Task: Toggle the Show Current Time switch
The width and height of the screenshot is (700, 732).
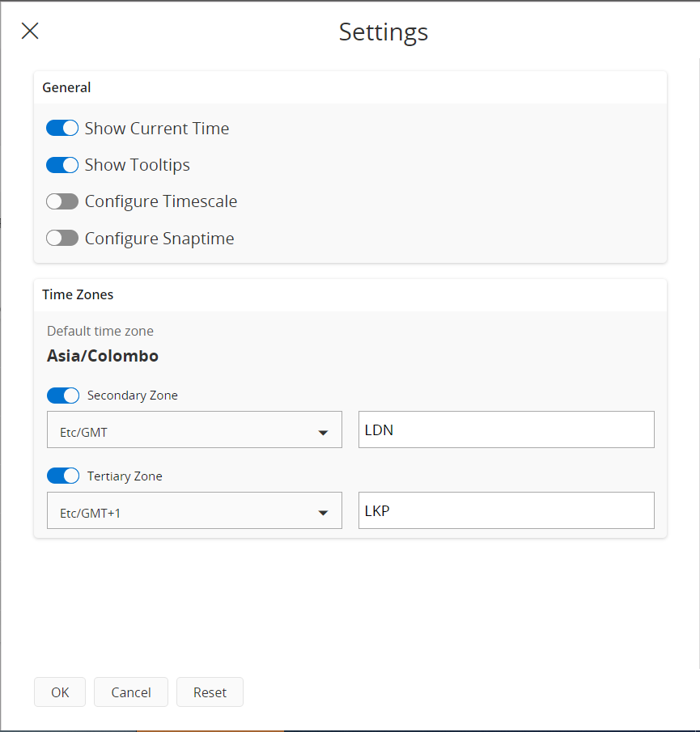Action: click(62, 128)
